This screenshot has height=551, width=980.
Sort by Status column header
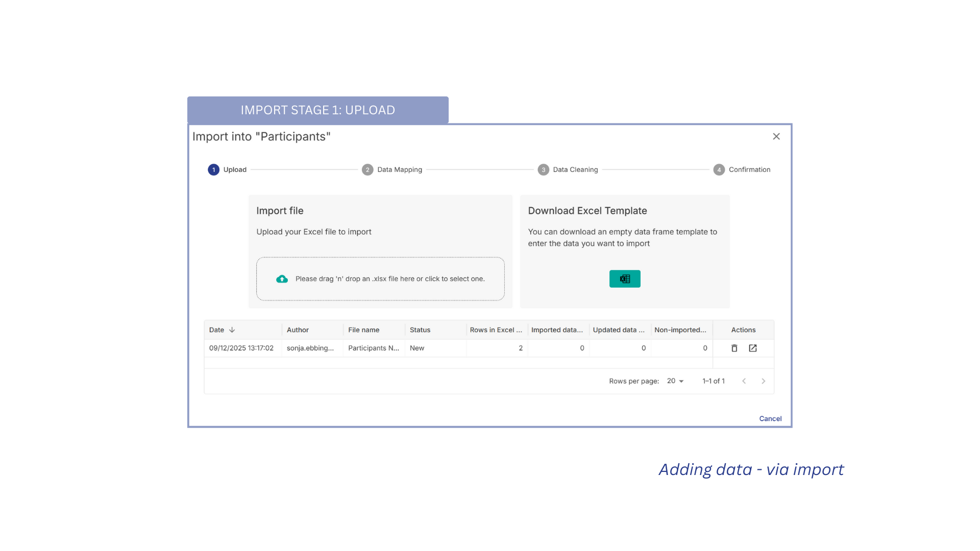[x=420, y=330]
